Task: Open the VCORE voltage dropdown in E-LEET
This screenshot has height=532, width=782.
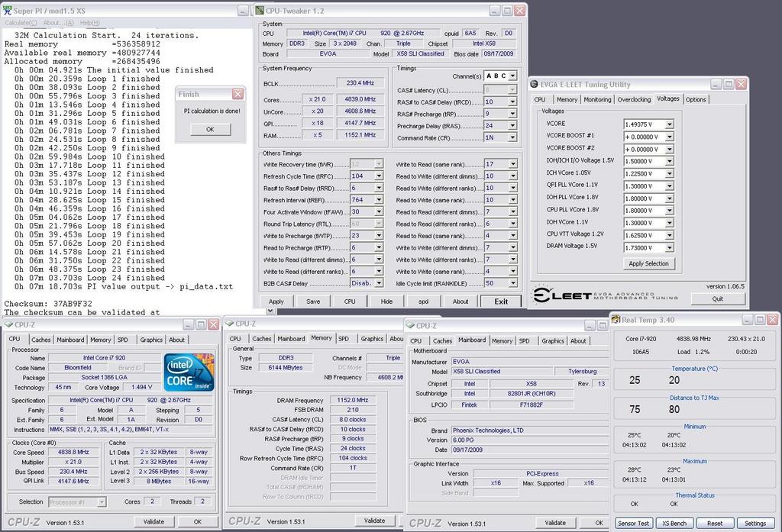Action: point(669,124)
